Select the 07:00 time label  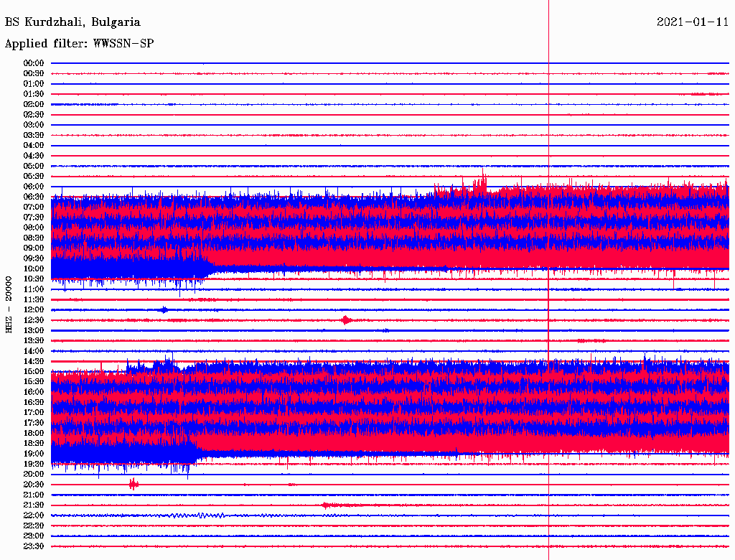point(34,207)
